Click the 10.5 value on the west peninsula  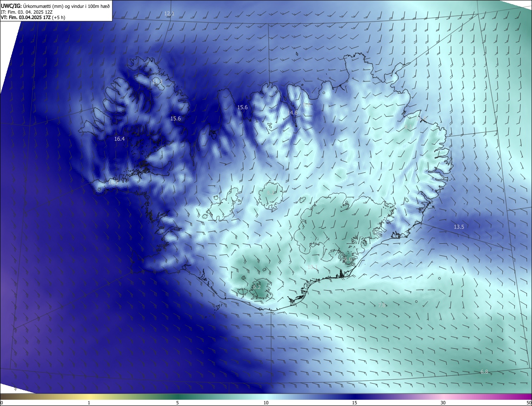click(113, 182)
